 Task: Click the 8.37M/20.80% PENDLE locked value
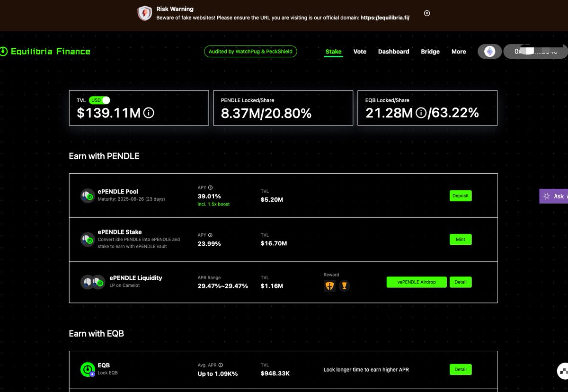click(266, 113)
